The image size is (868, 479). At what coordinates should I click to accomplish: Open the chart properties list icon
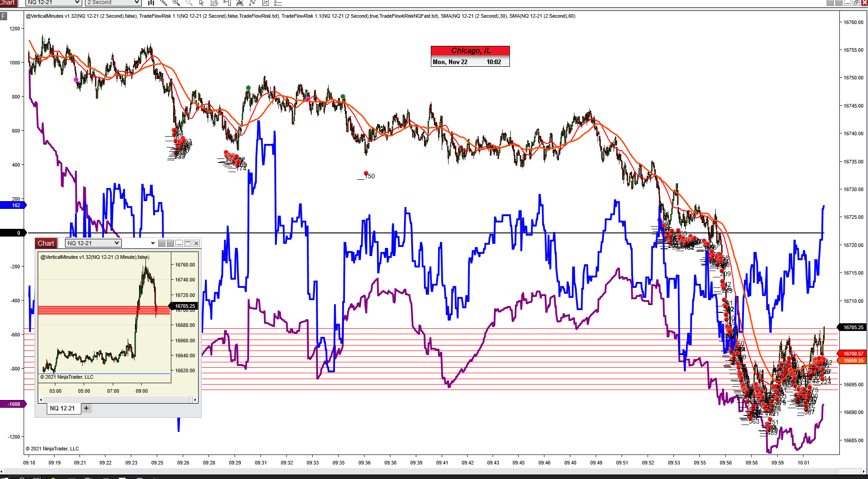[x=278, y=3]
